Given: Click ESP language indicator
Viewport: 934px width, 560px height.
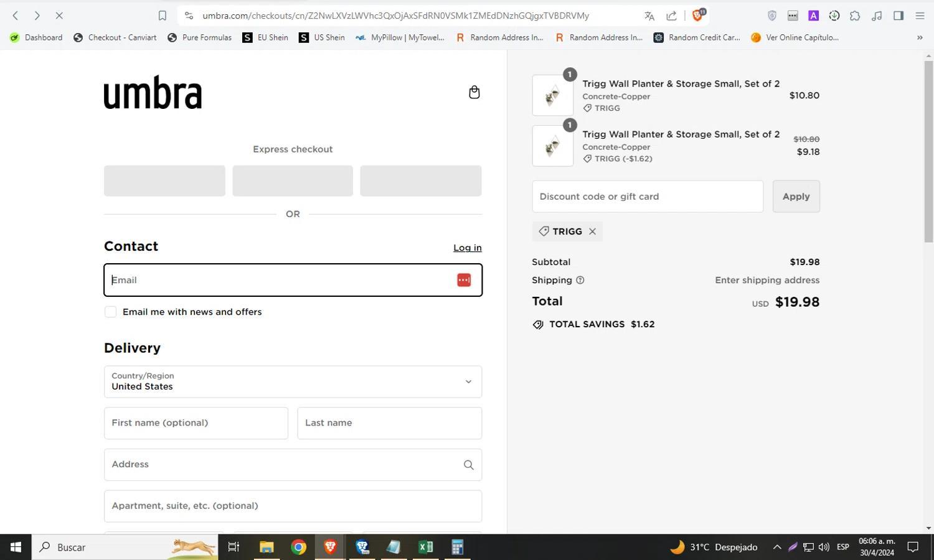Looking at the screenshot, I should [x=843, y=547].
